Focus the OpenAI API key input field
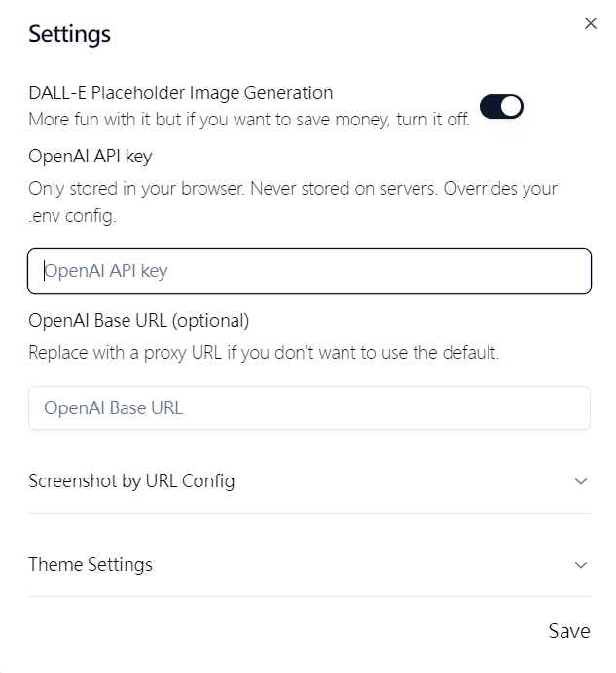Screen dimensions: 616x673 [309, 271]
